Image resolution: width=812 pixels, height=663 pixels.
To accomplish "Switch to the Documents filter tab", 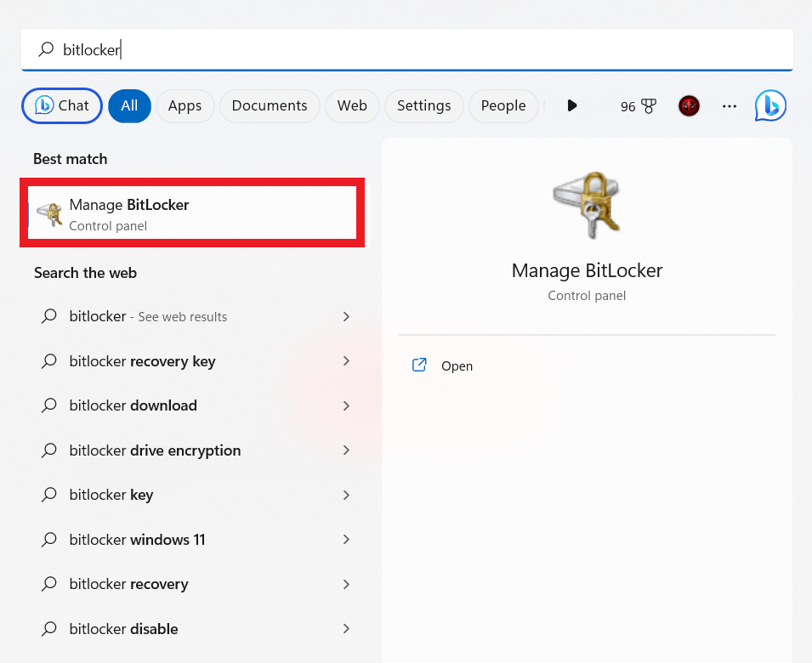I will tap(270, 106).
